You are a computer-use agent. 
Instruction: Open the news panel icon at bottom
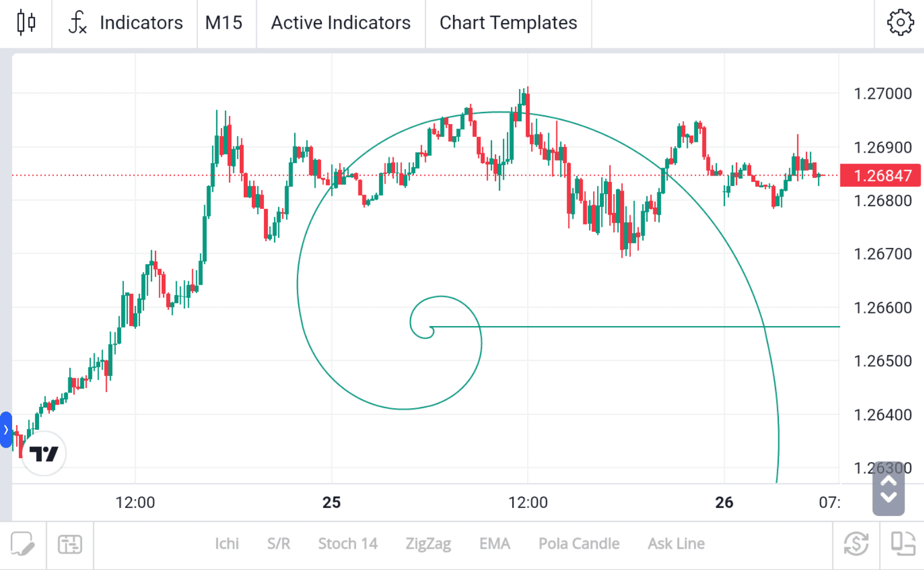pos(70,544)
